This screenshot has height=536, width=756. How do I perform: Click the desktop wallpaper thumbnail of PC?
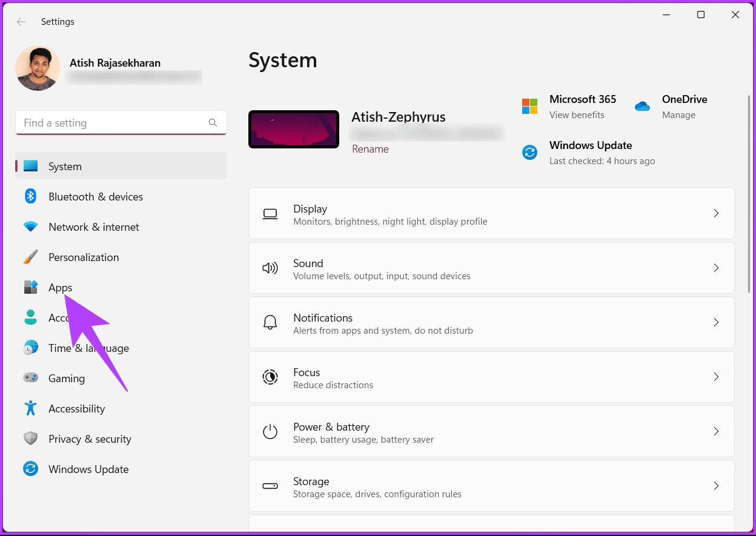294,129
